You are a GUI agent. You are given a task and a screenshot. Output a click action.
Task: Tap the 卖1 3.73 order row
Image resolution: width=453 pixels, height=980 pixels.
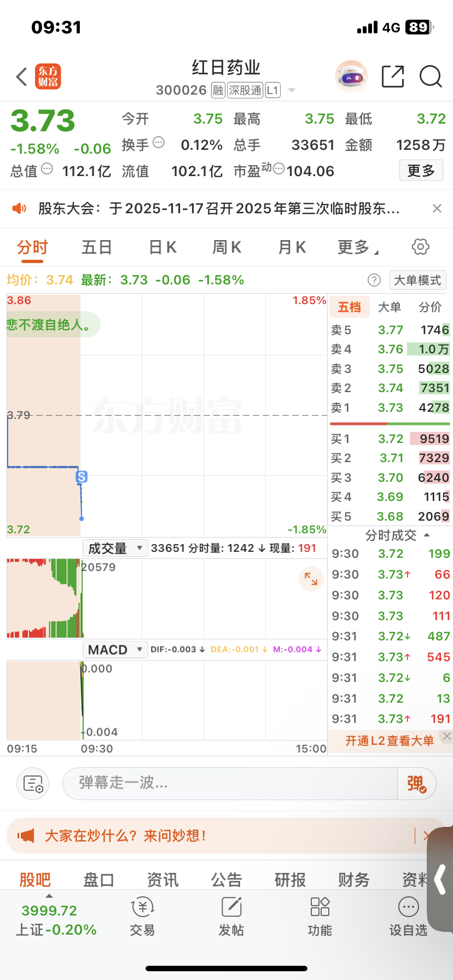tap(390, 407)
